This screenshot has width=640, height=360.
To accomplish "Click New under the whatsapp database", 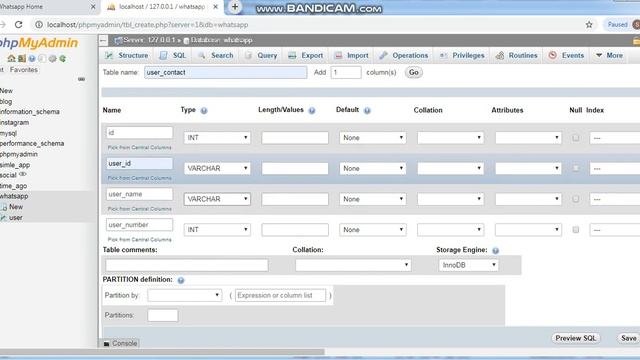I will tap(16, 207).
